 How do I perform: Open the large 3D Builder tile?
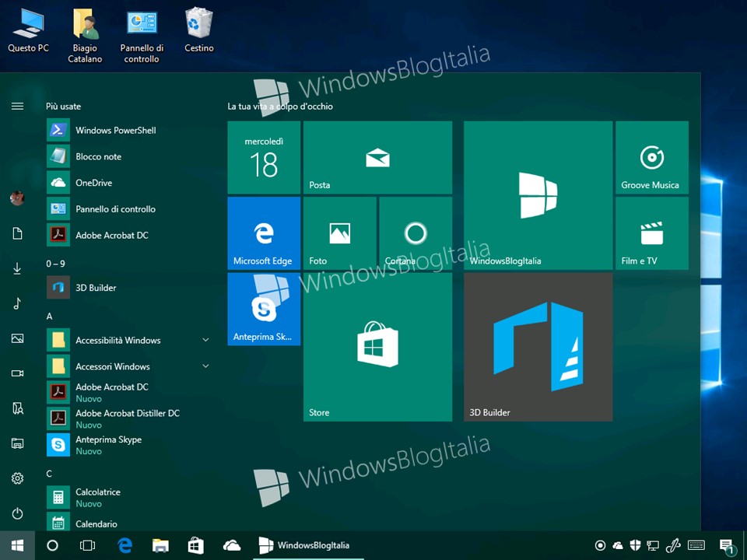point(538,347)
